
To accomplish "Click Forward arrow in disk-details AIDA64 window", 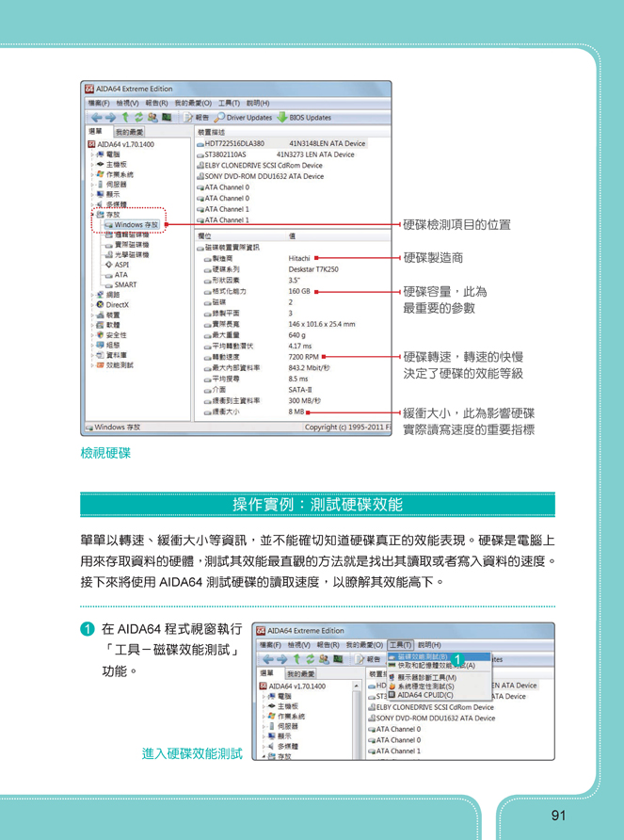I will click(110, 118).
